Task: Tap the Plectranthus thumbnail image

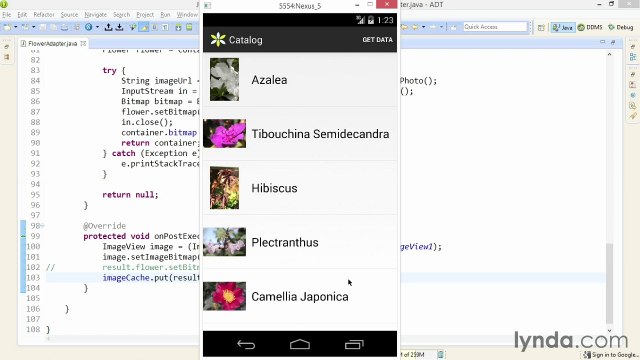Action: [x=224, y=242]
